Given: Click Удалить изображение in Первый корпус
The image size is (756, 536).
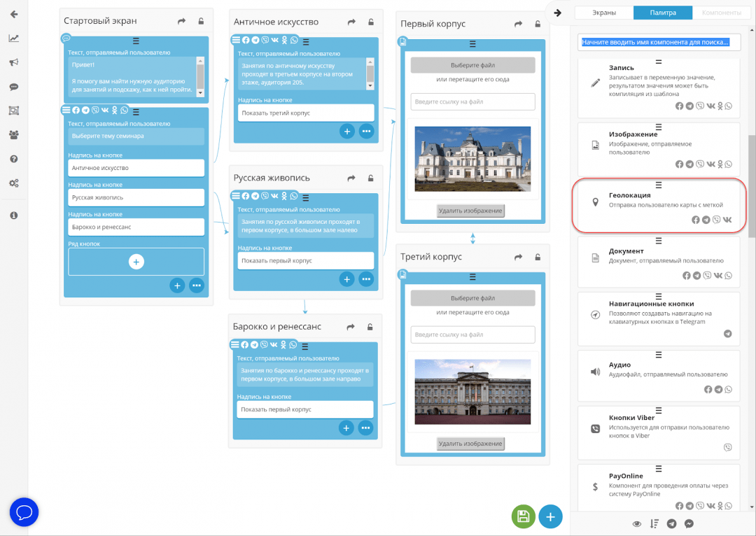Looking at the screenshot, I should [470, 211].
